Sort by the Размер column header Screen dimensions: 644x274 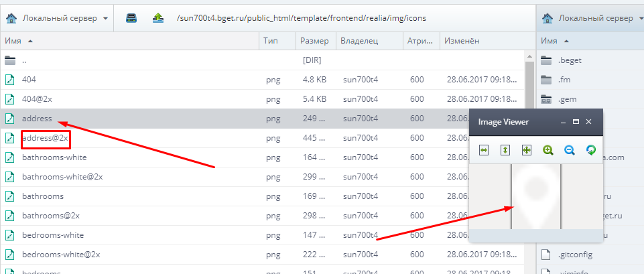(x=316, y=41)
